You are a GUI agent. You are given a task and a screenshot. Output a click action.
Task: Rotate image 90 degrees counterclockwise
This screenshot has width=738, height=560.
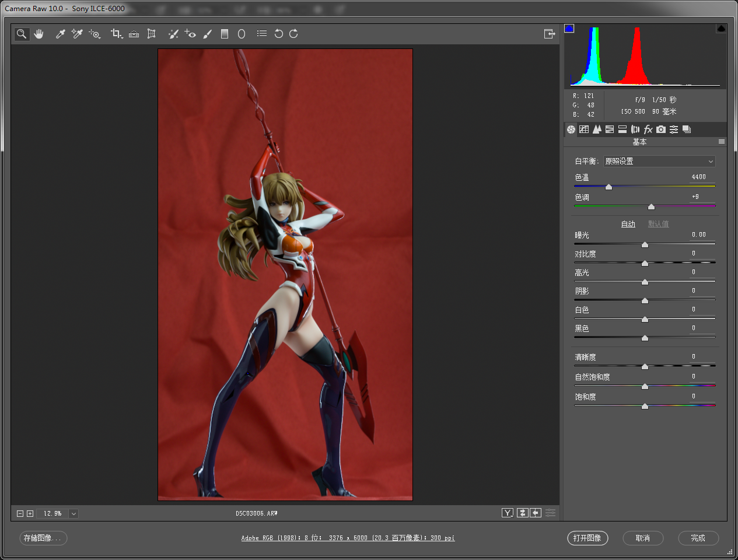(278, 34)
